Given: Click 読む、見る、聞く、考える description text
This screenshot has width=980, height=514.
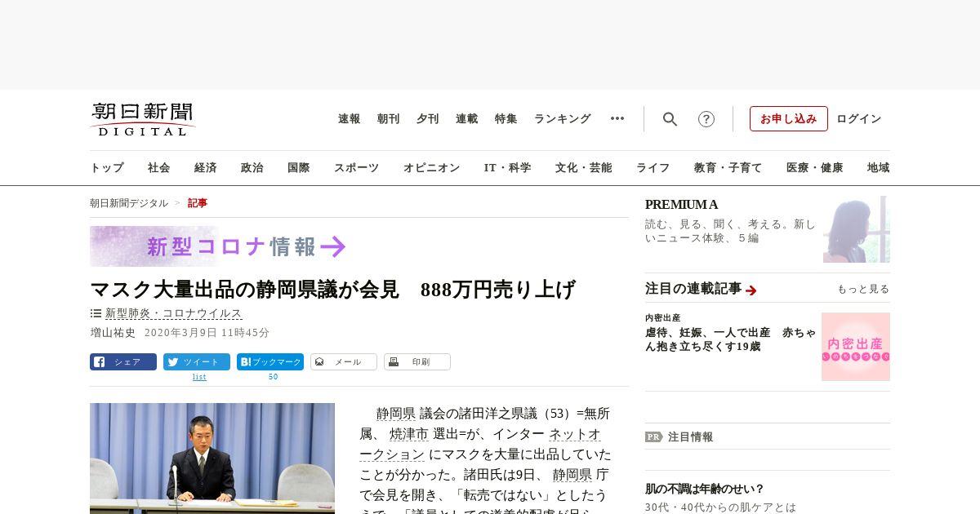Looking at the screenshot, I should 730,231.
